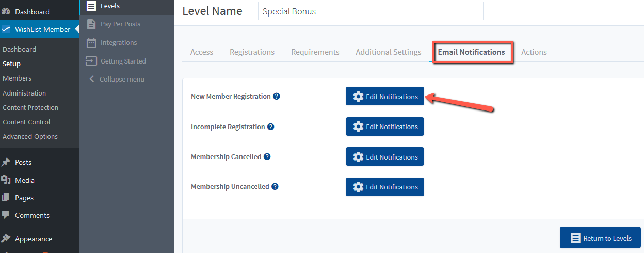Click the help icon beside Incomplete Registration
This screenshot has width=644, height=253.
(271, 126)
